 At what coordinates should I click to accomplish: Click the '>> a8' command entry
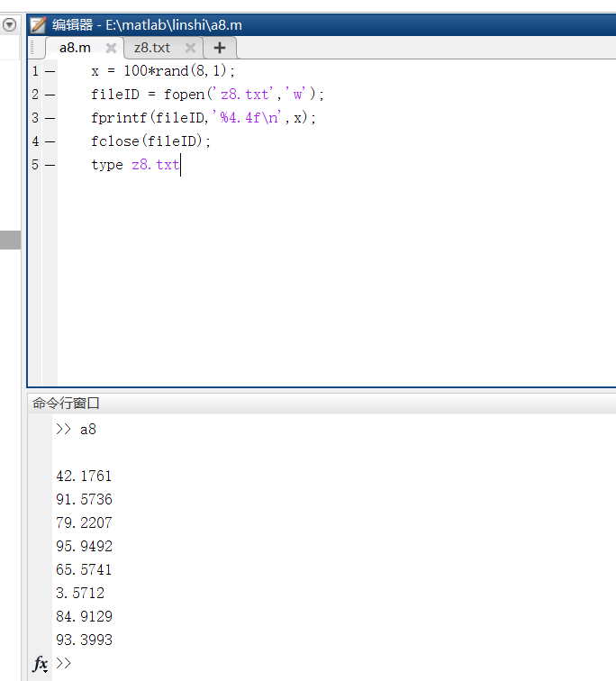click(76, 429)
